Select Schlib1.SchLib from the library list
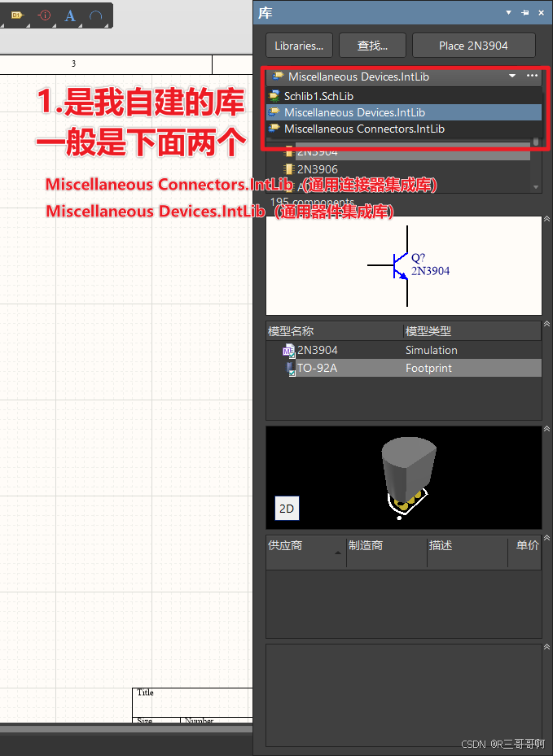 [404, 96]
